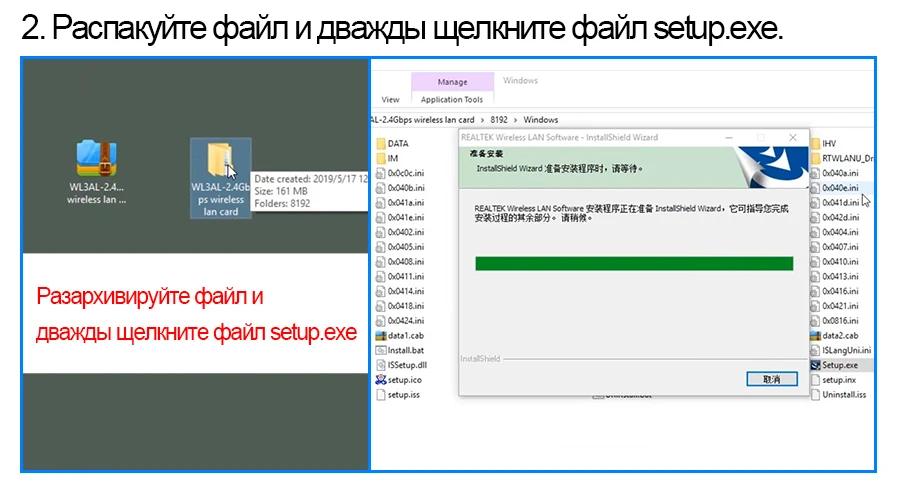Select the 0x0407.ini file
Image resolution: width=900 pixels, height=491 pixels.
835,247
